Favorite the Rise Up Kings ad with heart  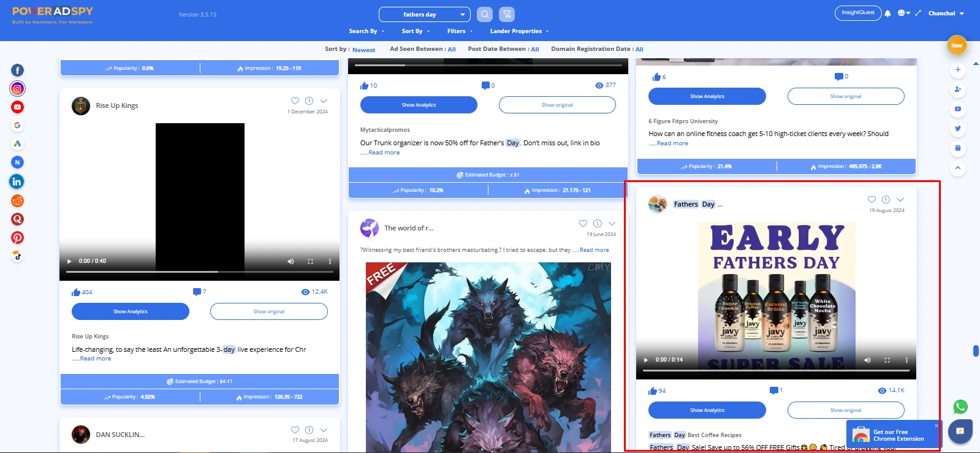pos(295,101)
